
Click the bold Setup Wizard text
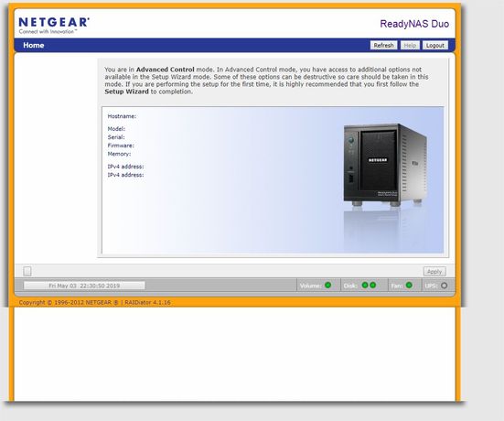[x=126, y=92]
